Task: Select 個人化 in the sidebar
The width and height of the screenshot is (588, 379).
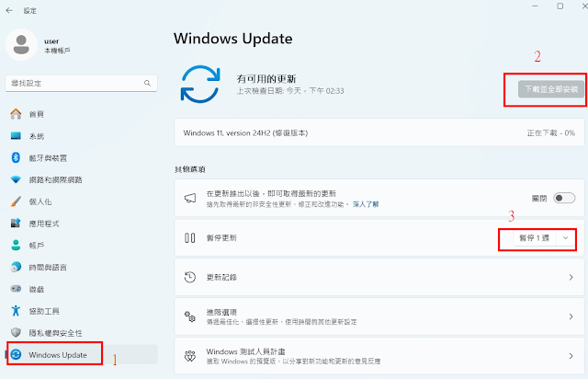Action: [82, 201]
